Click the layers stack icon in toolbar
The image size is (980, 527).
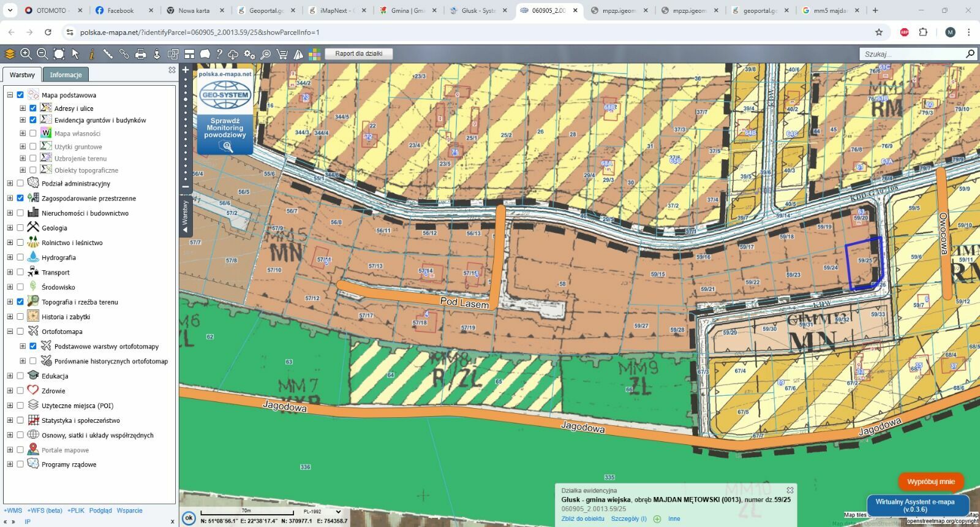[10, 54]
